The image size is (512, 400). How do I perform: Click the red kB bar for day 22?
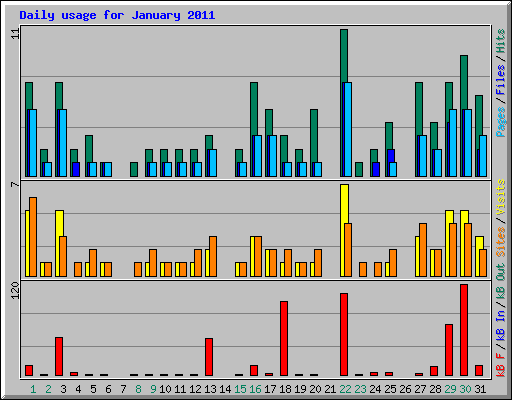(344, 335)
